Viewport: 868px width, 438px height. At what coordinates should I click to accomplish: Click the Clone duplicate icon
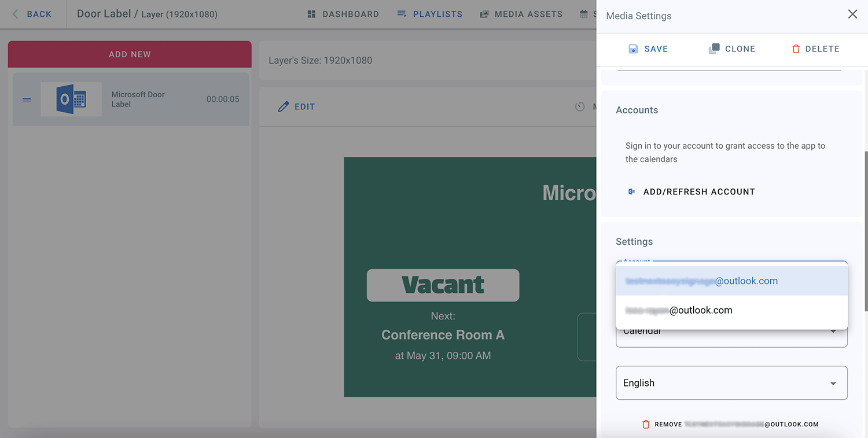point(714,49)
